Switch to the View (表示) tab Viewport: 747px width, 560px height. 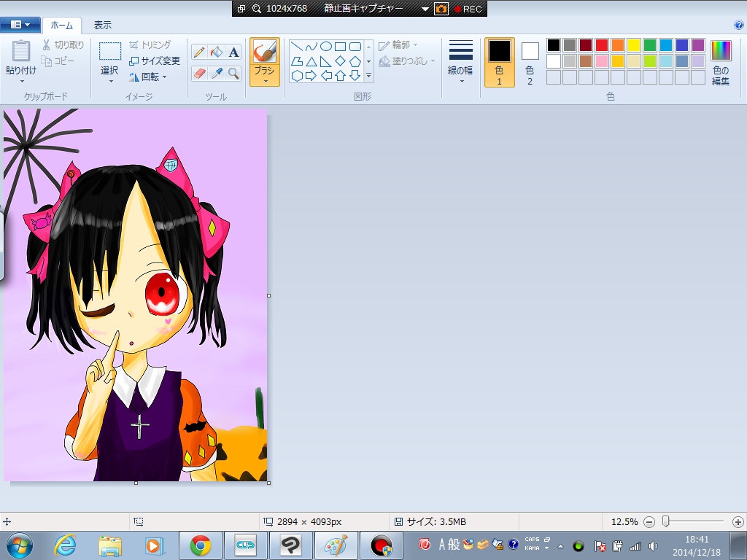pos(103,25)
